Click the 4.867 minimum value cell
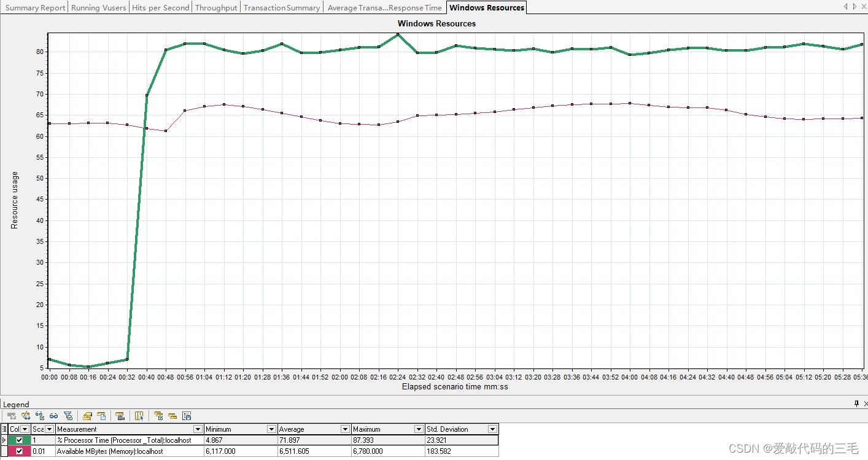The height and width of the screenshot is (460, 868). [241, 440]
